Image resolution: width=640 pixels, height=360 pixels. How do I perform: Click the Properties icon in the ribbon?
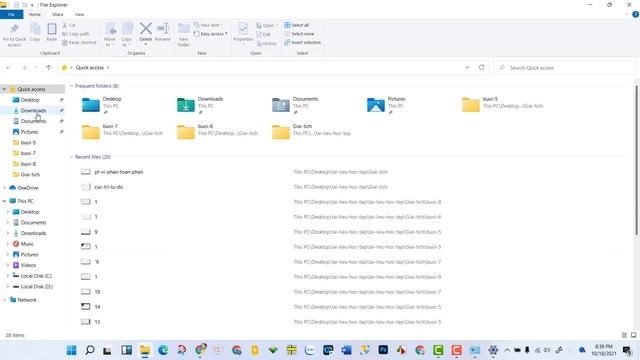(243, 29)
